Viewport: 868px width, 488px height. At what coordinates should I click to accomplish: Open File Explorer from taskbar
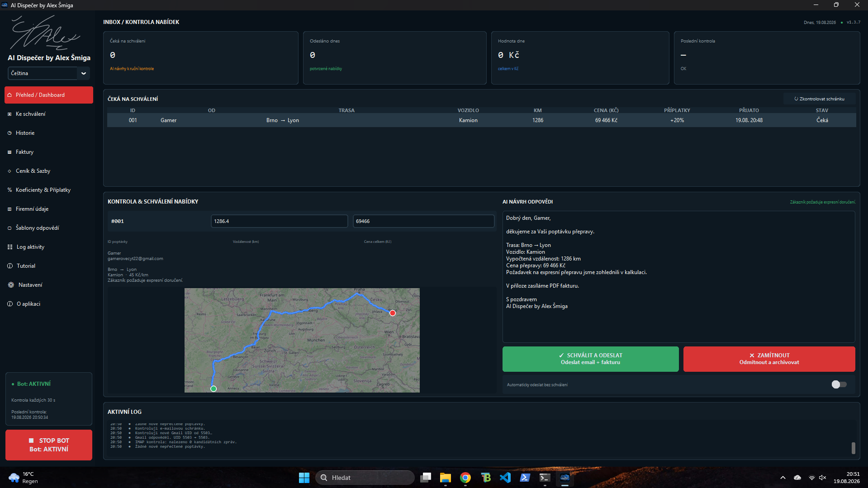pyautogui.click(x=445, y=478)
